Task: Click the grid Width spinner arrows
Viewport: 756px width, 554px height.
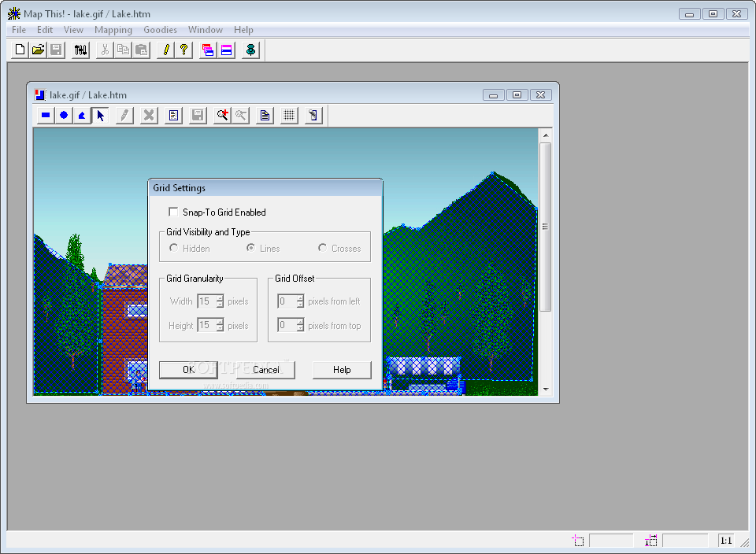Action: pos(220,301)
